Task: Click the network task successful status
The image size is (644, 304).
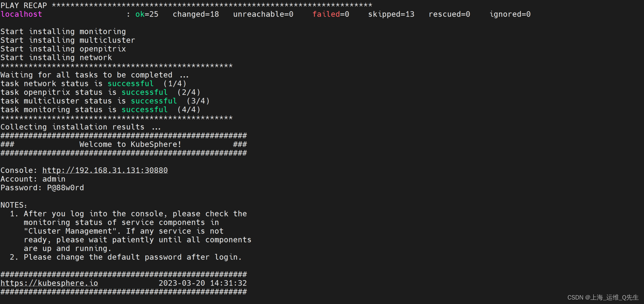Action: point(131,84)
